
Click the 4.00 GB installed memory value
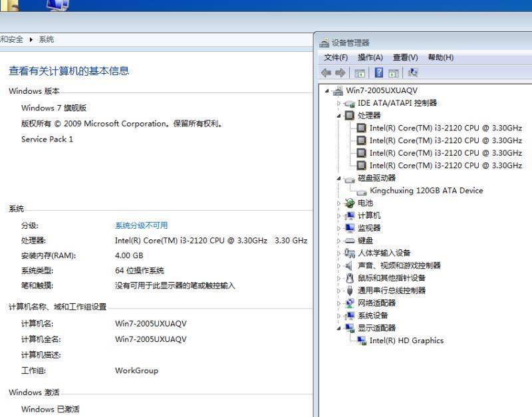click(129, 255)
